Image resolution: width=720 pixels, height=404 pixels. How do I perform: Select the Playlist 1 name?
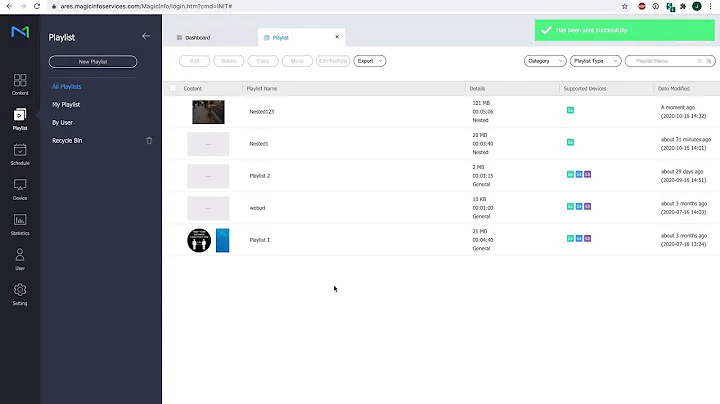[259, 240]
